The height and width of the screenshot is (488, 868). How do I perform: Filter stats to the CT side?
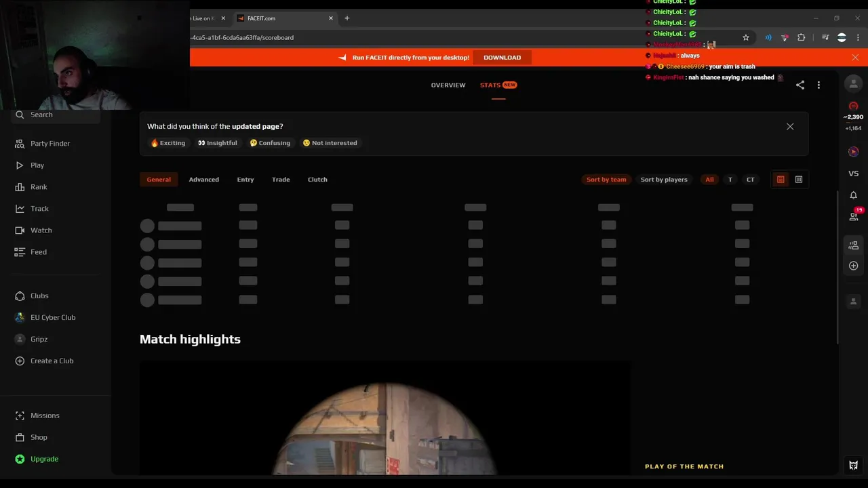tap(750, 180)
